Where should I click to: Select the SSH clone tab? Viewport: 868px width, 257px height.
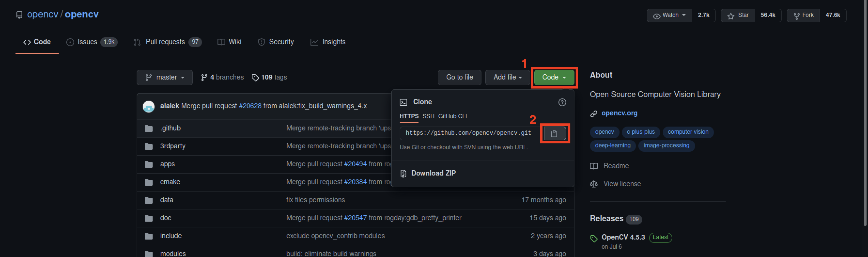pos(428,116)
